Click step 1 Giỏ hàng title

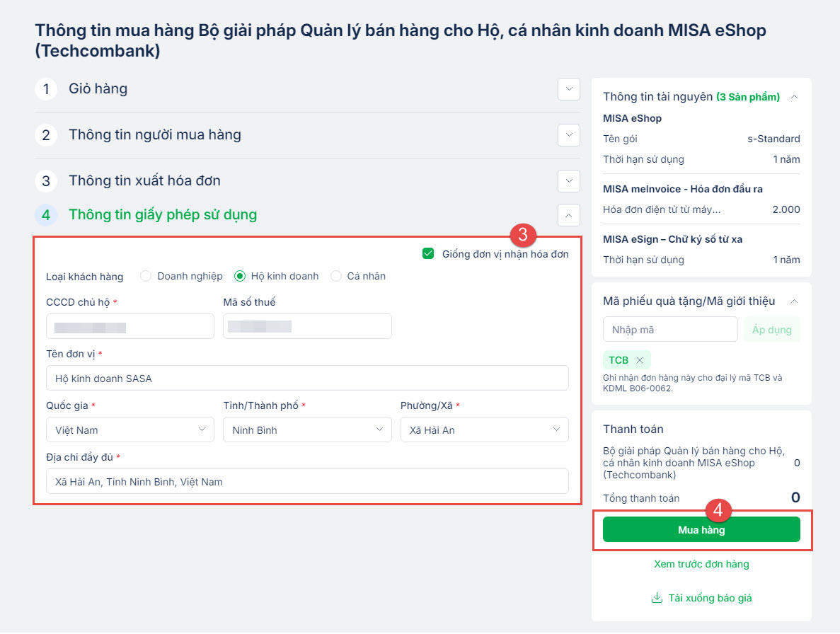[x=98, y=89]
